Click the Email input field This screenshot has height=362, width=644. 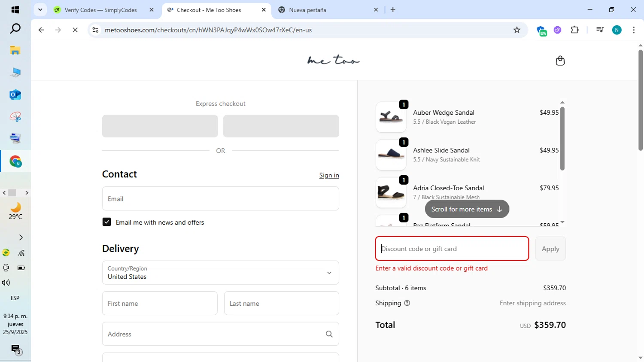click(x=221, y=198)
